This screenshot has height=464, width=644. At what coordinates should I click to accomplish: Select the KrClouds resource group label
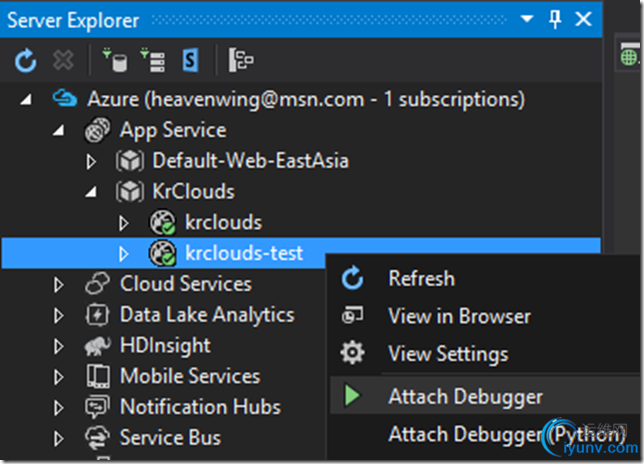pos(193,191)
